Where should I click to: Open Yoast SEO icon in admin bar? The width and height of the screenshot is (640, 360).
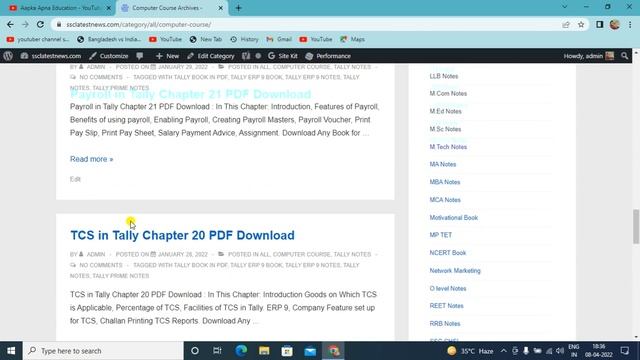point(246,56)
